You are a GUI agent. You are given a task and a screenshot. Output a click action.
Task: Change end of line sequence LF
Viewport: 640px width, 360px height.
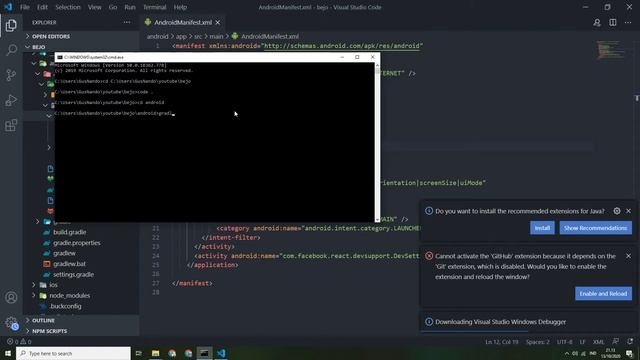click(x=582, y=342)
